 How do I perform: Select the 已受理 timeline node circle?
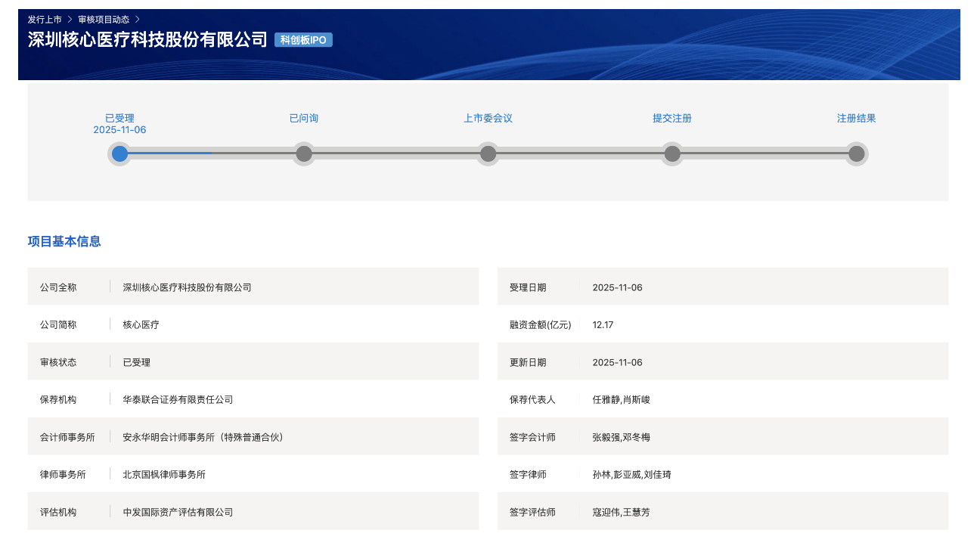[119, 153]
